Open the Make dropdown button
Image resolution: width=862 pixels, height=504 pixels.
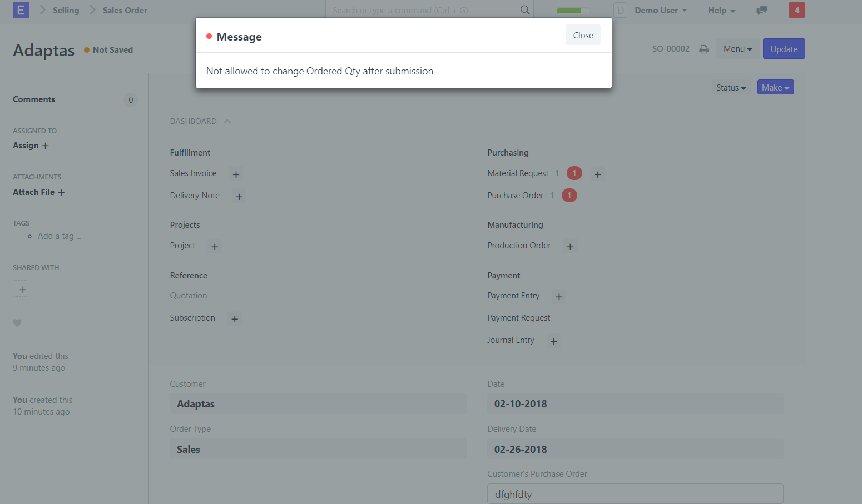[775, 87]
